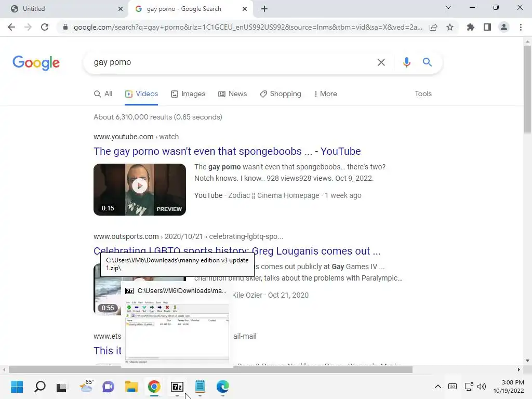Switch to the Images results tab

(x=188, y=94)
